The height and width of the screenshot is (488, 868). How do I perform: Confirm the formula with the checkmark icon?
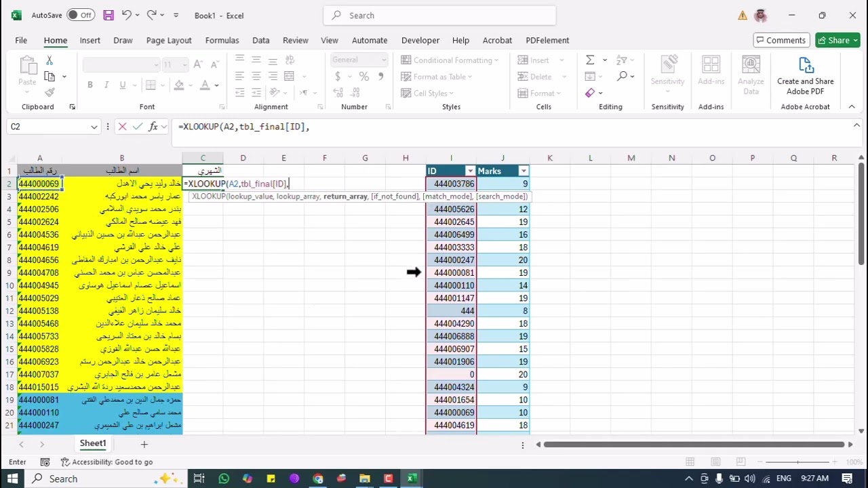point(138,126)
